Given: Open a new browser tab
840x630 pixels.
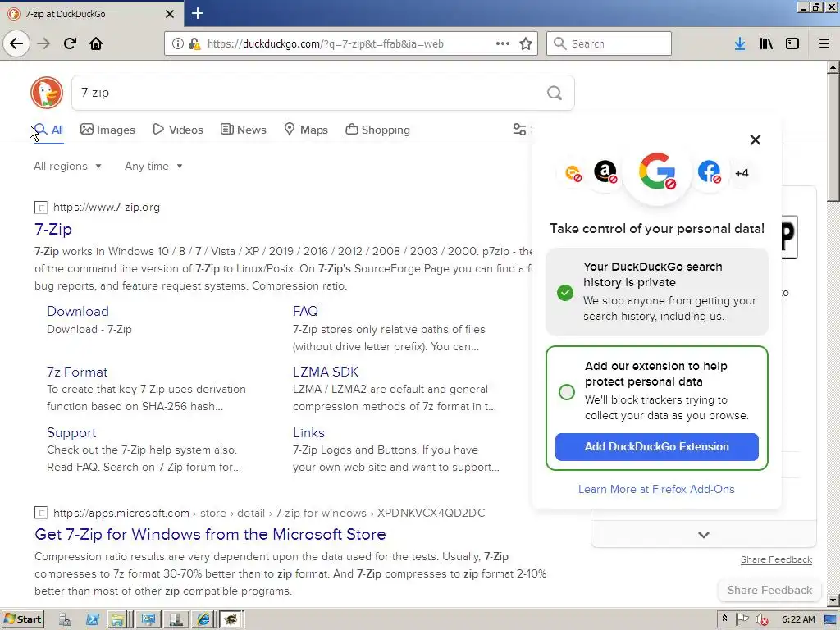Looking at the screenshot, I should (x=197, y=13).
